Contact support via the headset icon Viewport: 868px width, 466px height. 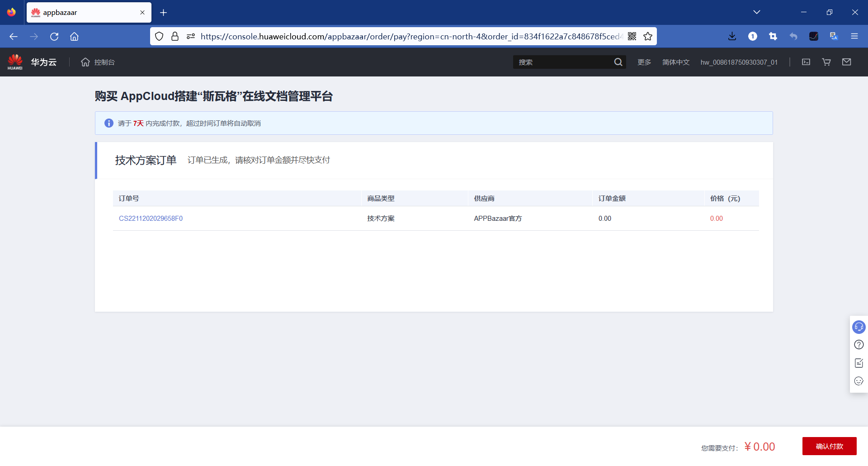point(859,327)
